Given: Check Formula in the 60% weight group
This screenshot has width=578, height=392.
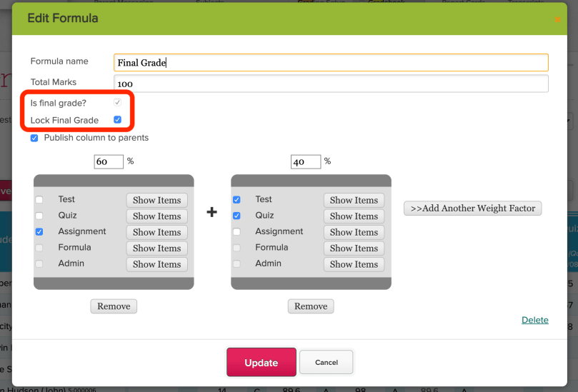Looking at the screenshot, I should 39,248.
